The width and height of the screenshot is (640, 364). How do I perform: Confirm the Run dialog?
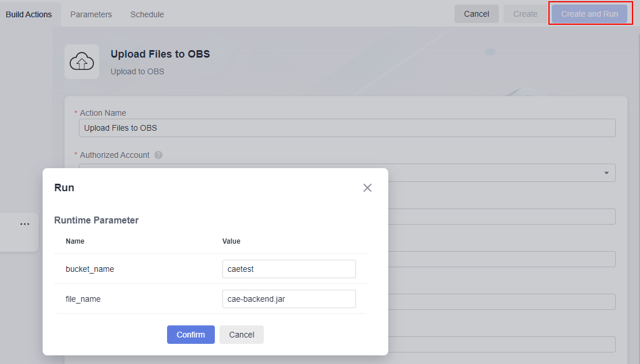[x=191, y=335]
